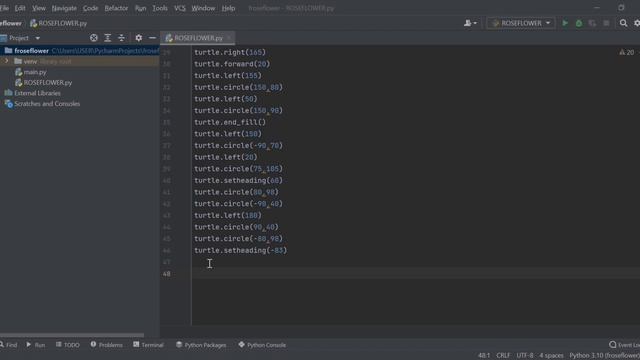This screenshot has height=360, width=640.
Task: Open the Navigate menu
Action: [64, 8]
